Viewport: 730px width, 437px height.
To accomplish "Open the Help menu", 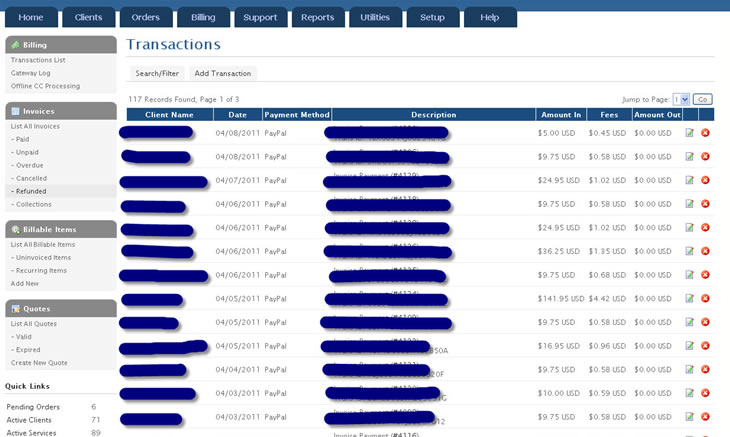I will (490, 17).
